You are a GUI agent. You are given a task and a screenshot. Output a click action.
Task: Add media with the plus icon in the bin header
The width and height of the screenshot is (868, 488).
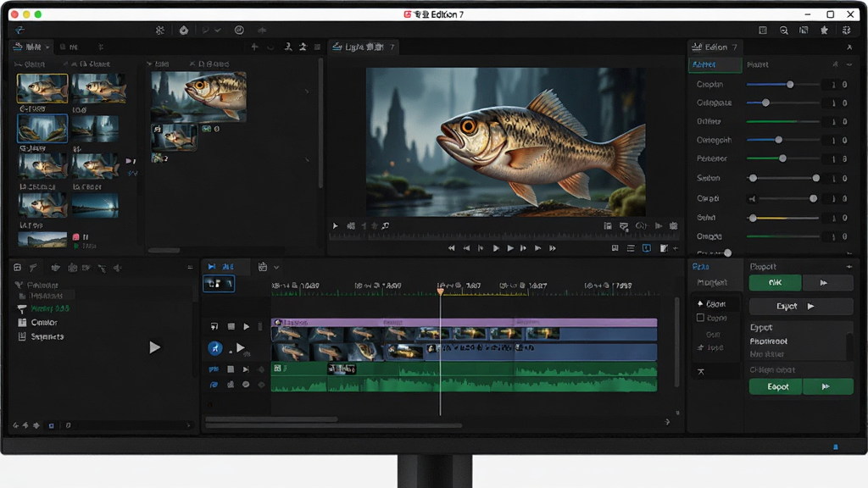pos(254,47)
